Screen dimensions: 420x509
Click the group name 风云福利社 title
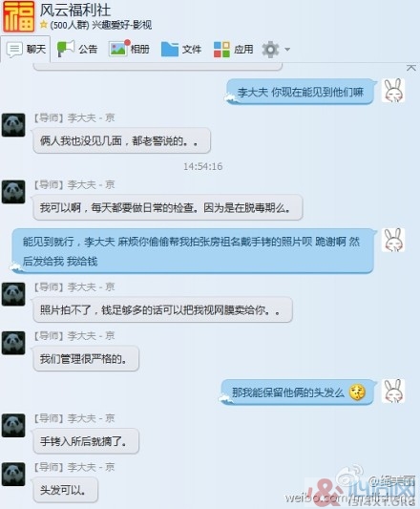pyautogui.click(x=75, y=11)
